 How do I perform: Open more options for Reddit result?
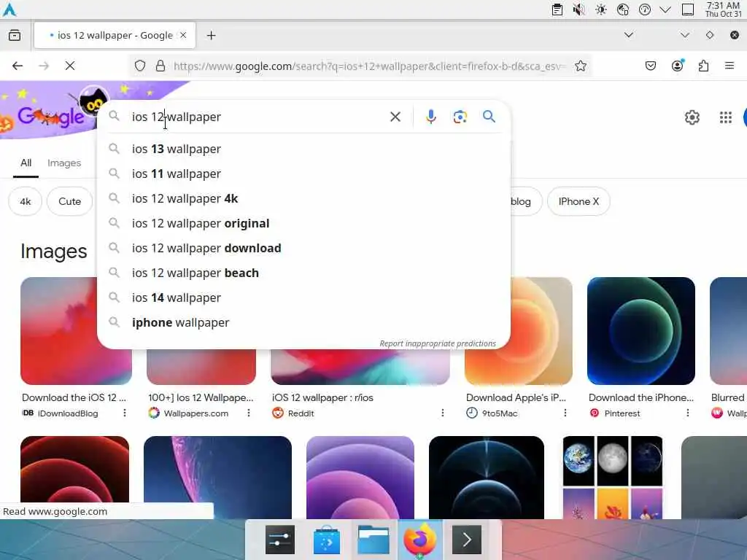pos(443,413)
